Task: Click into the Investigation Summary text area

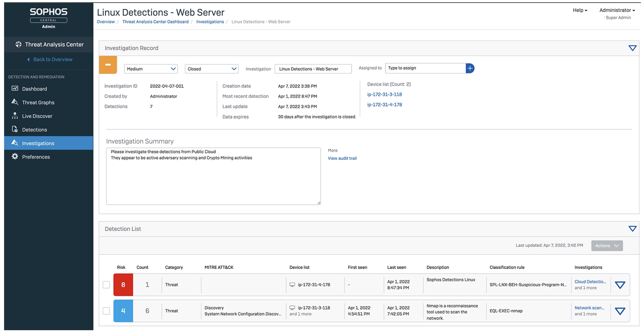Action: pyautogui.click(x=213, y=176)
